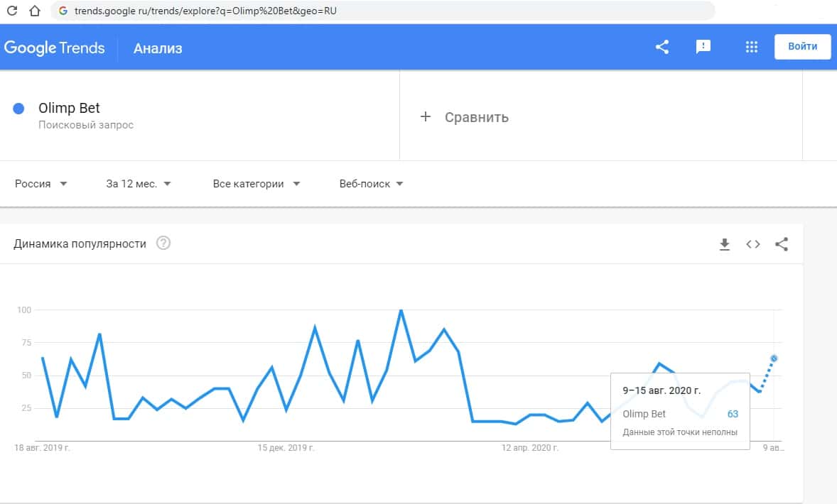Screen dimensions: 837x504
Task: Open help for Динамика популярности
Action: (x=164, y=243)
